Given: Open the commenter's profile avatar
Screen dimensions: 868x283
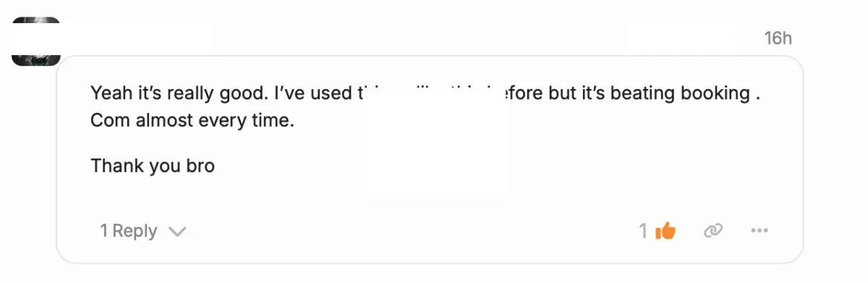Looking at the screenshot, I should tap(36, 41).
